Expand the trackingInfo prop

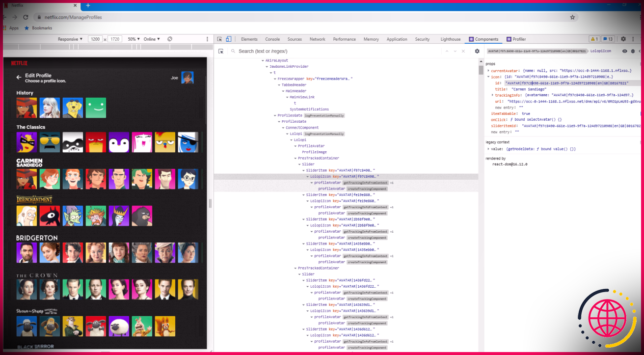coord(492,95)
